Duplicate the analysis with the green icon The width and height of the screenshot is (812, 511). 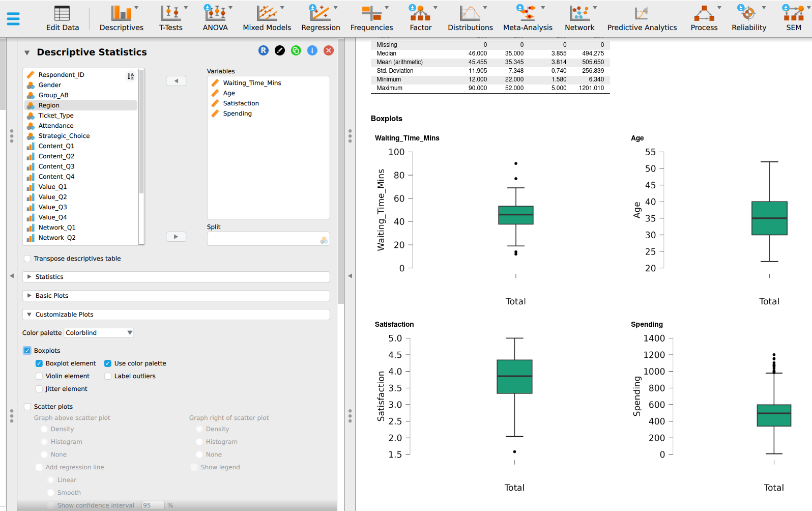296,50
